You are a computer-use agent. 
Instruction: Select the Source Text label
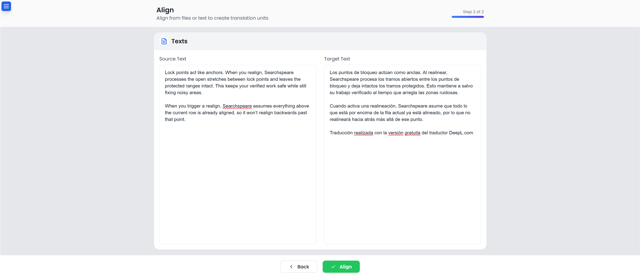172,59
